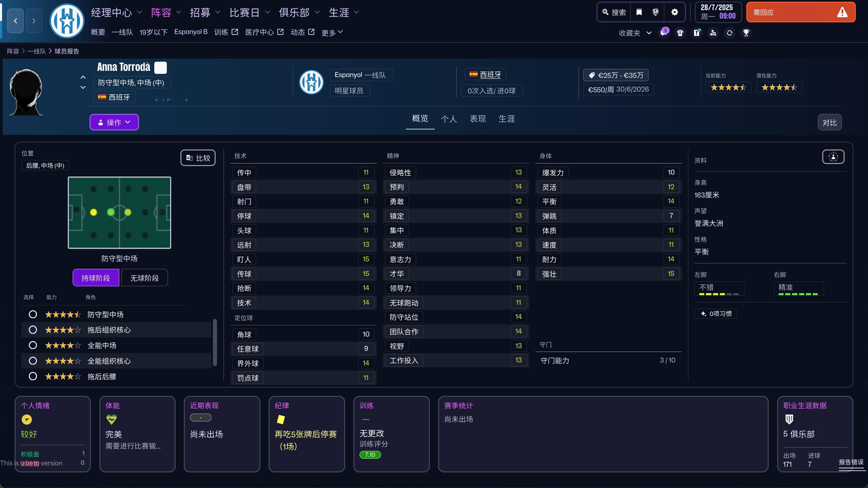Viewport: 868px width, 488px height.
Task: Click the jersey/kit icon in the toolbar
Action: [x=679, y=33]
